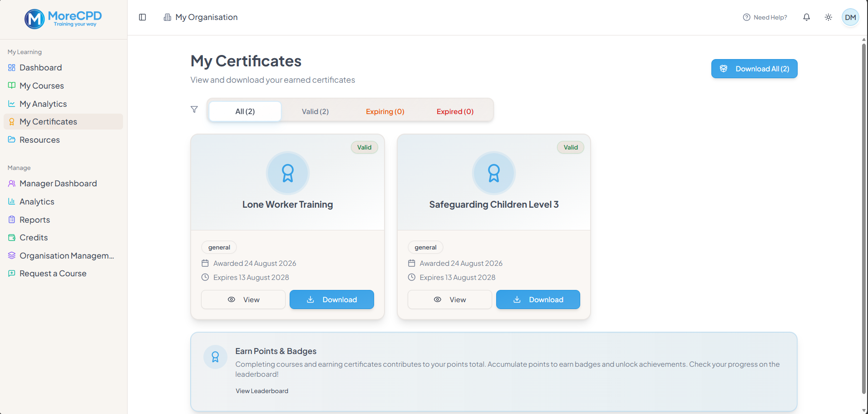Switch to the Expired (0) tab
This screenshot has width=868, height=414.
455,111
